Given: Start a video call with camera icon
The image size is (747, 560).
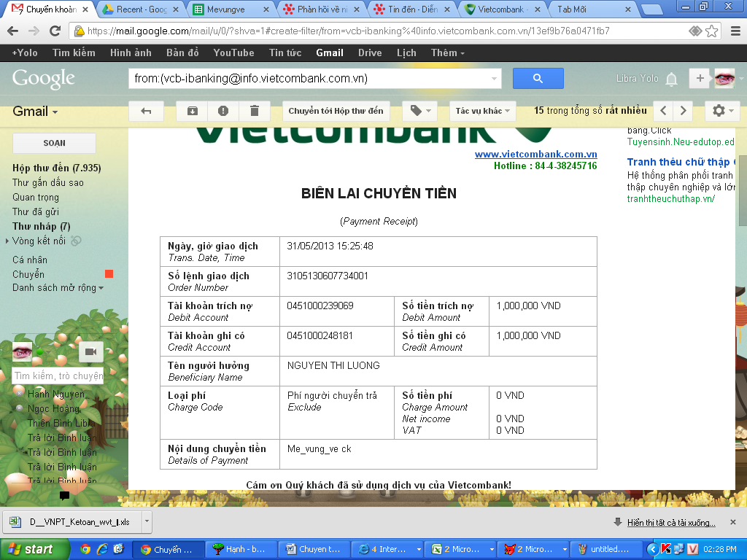Looking at the screenshot, I should click(90, 351).
